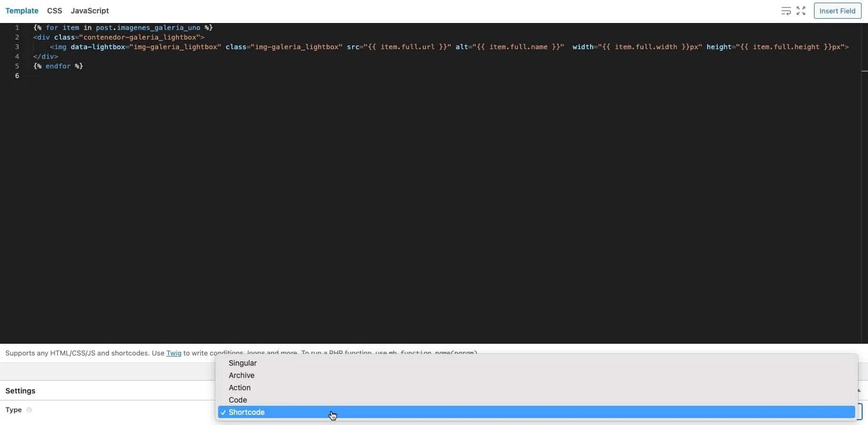868x425 pixels.
Task: Choose Singular from the Type dropdown
Action: [243, 363]
